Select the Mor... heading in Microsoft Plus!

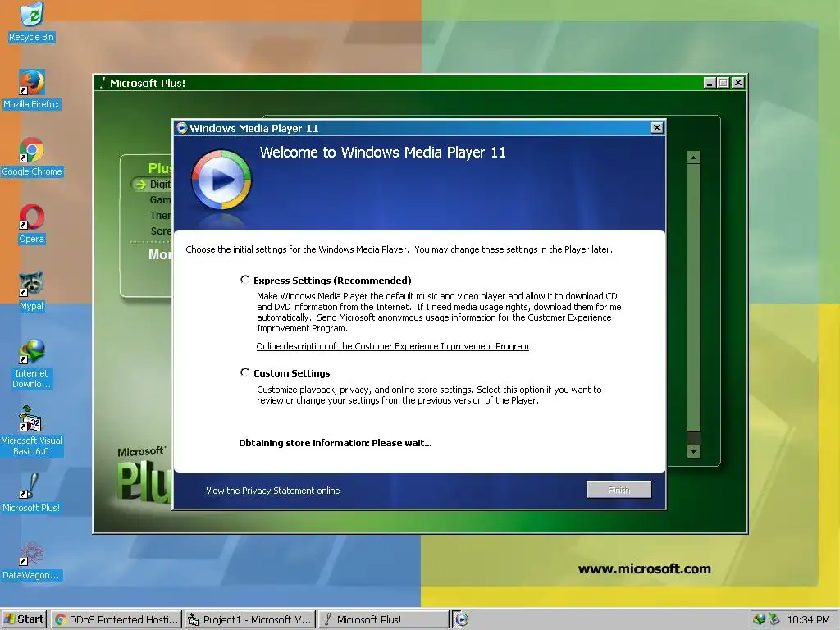pyautogui.click(x=160, y=254)
